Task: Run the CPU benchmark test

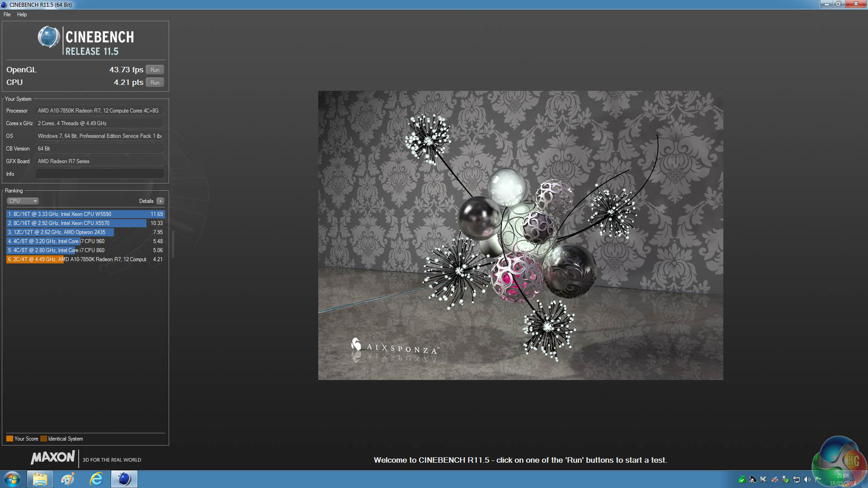Action: pyautogui.click(x=155, y=83)
